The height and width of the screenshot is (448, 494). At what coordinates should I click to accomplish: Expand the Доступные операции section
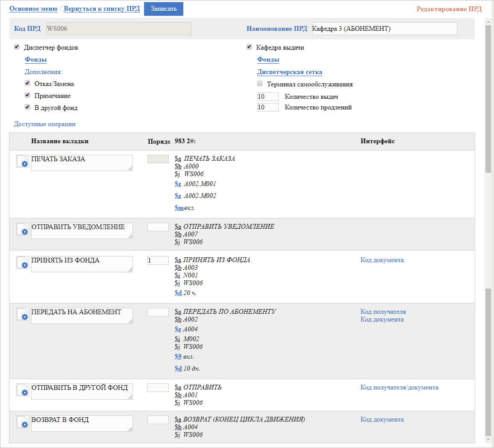click(44, 124)
